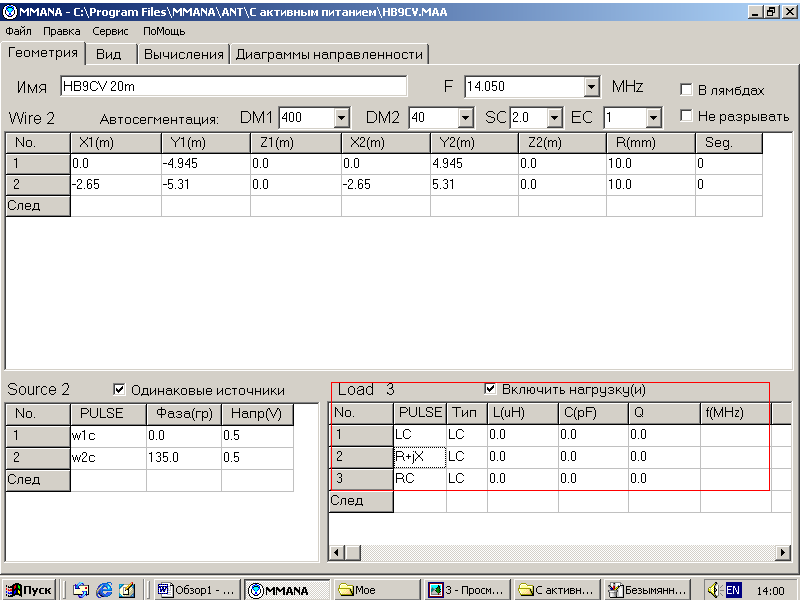Expand the EC dropdown arrow
Screen dimensions: 800x600
coord(653,118)
